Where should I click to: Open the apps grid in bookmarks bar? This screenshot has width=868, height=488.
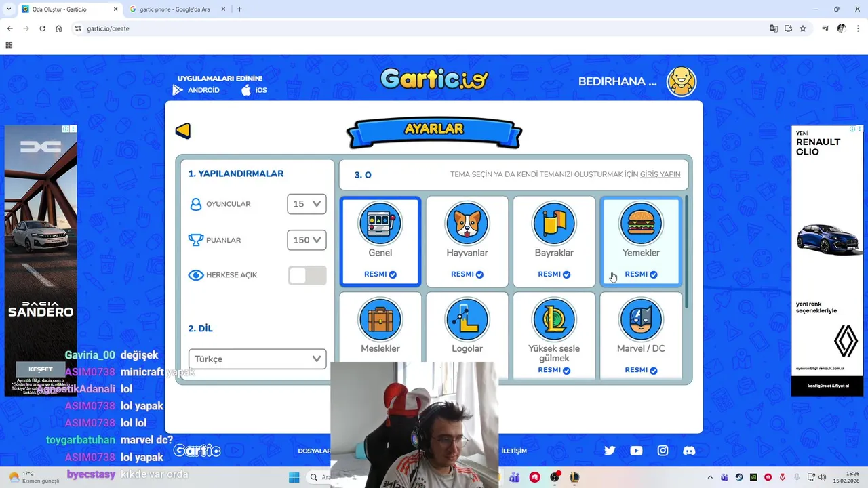tap(9, 45)
